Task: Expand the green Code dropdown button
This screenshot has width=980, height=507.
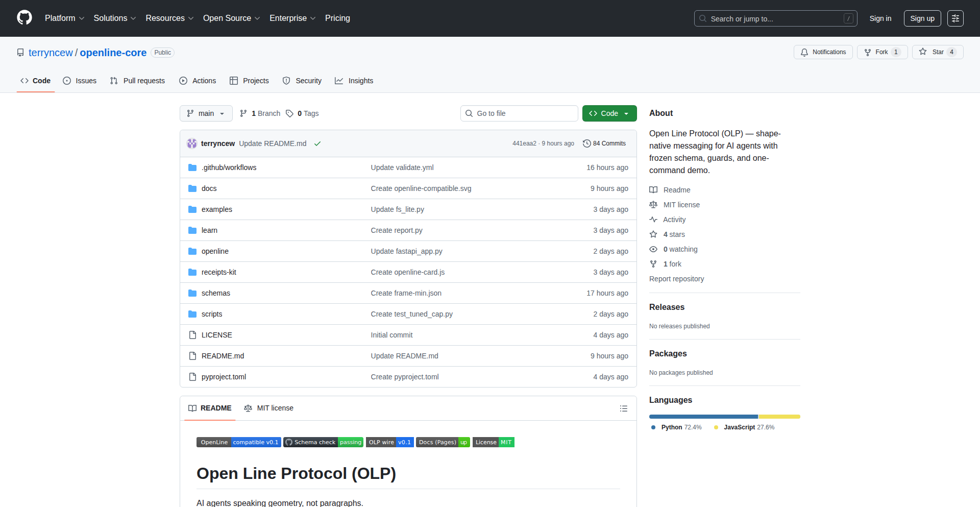Action: (609, 113)
